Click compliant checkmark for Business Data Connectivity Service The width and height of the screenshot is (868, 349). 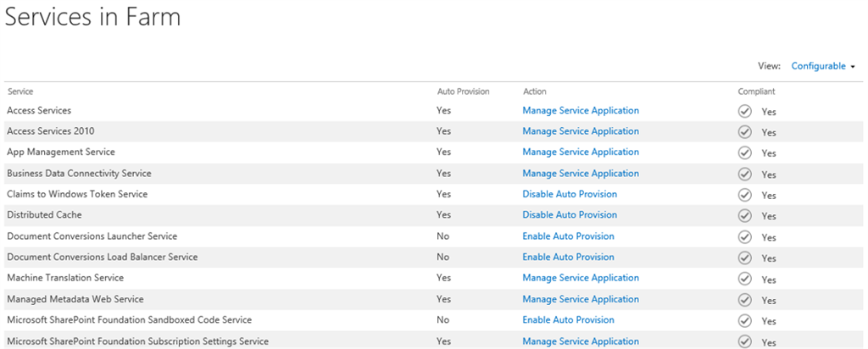[745, 174]
